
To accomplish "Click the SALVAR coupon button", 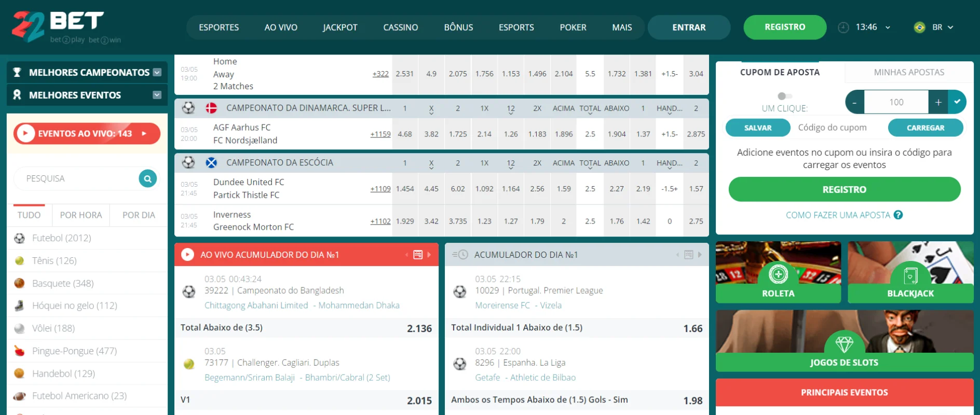I will tap(758, 128).
